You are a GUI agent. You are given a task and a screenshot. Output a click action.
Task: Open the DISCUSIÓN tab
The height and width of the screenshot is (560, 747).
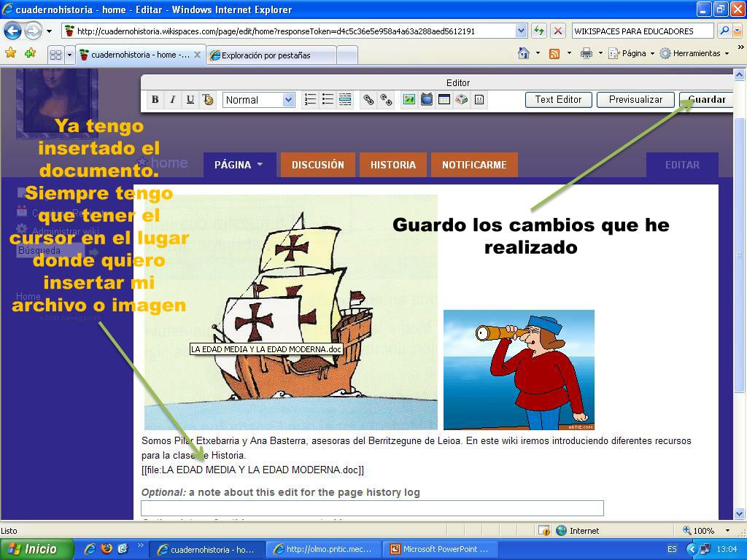[318, 165]
